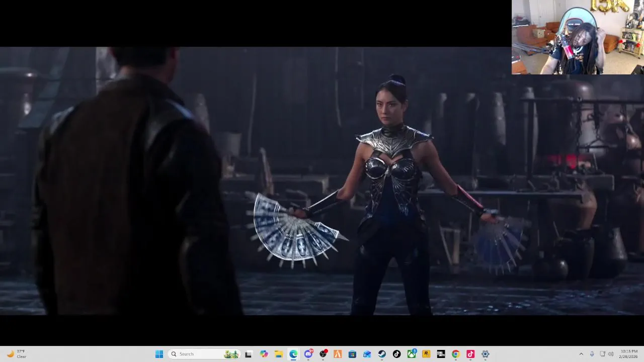644x362 pixels.
Task: Click the webcam overlay thumbnail
Action: pyautogui.click(x=578, y=37)
